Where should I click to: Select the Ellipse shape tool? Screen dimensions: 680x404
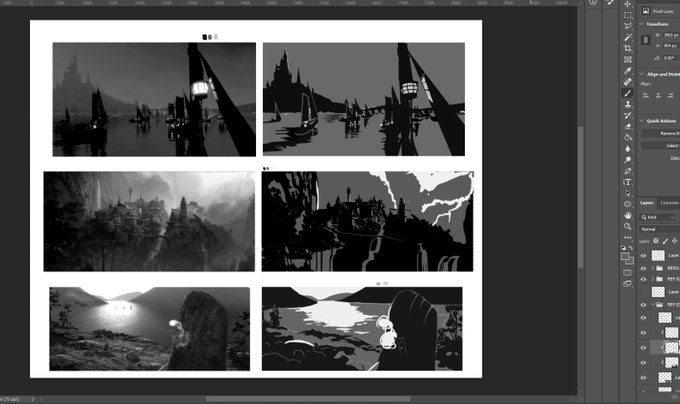pyautogui.click(x=628, y=204)
